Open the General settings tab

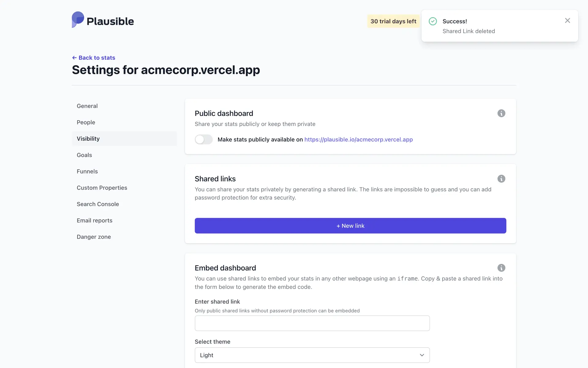87,106
